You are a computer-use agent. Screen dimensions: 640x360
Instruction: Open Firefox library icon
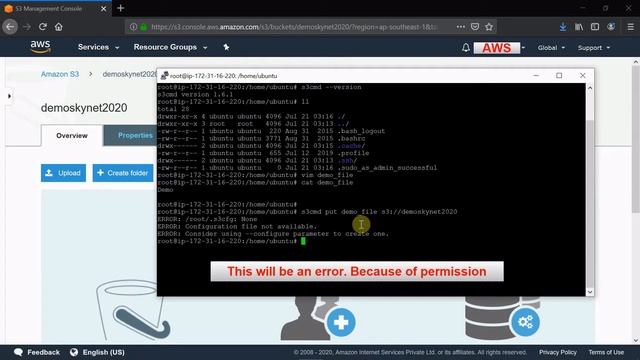[x=579, y=27]
